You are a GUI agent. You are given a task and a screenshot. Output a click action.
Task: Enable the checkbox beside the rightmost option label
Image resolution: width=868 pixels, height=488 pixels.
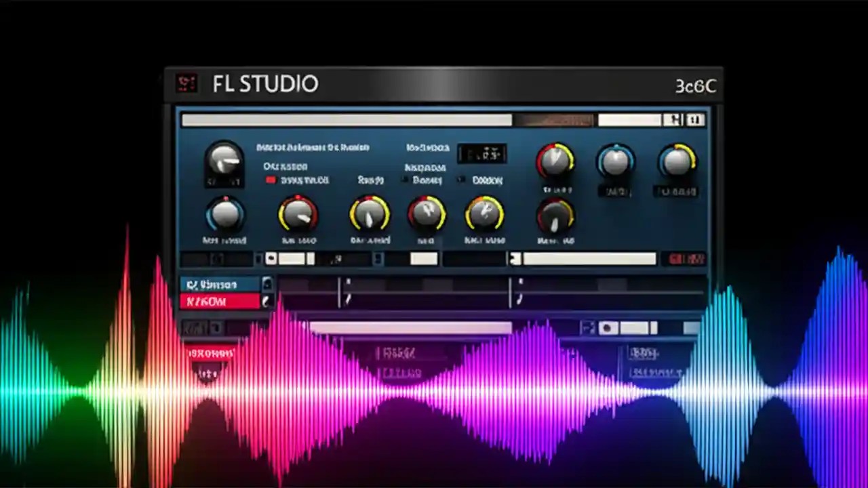pyautogui.click(x=462, y=180)
